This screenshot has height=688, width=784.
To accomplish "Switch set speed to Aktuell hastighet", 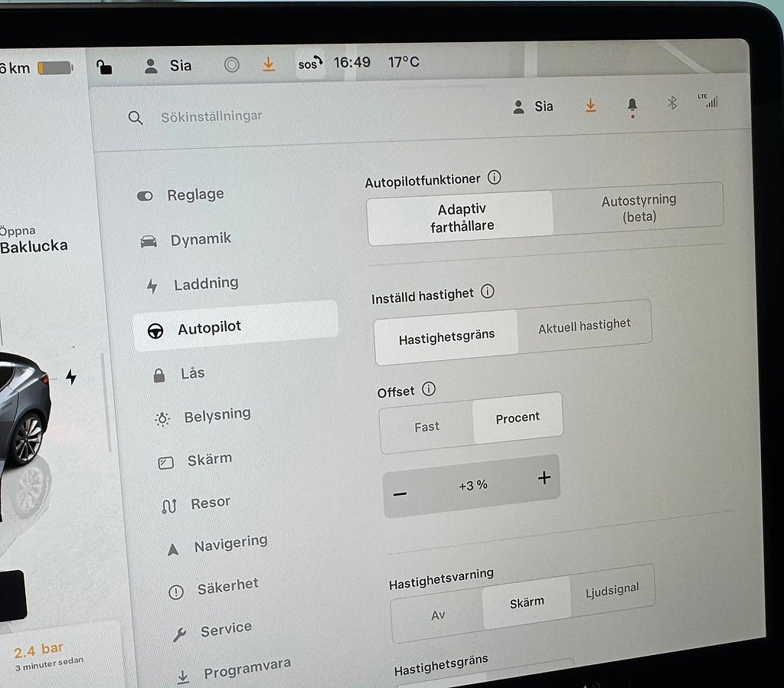I will pyautogui.click(x=583, y=326).
